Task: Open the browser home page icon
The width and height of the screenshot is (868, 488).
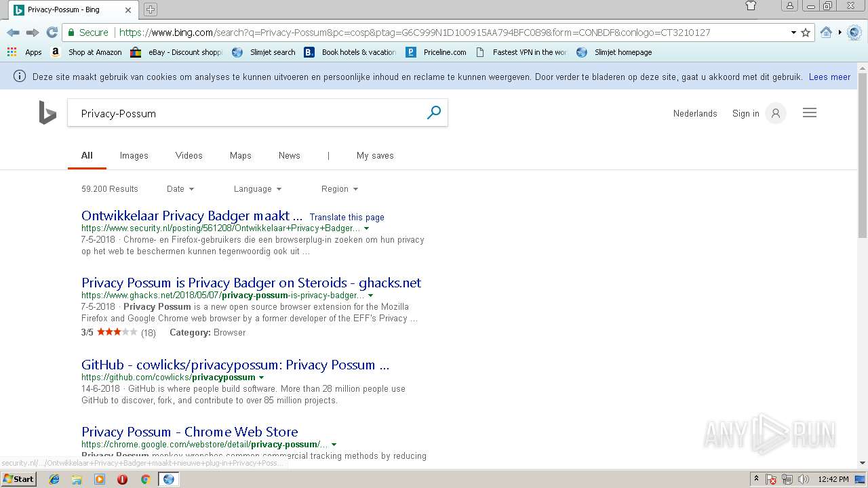Action: coord(826,33)
